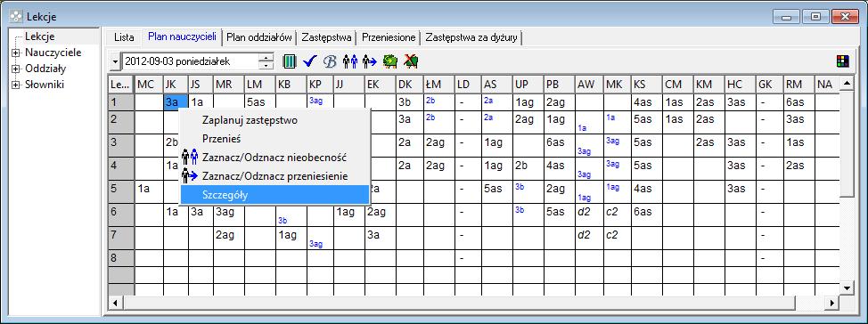This screenshot has height=324, width=868.
Task: Click row header 8
Action: point(120,258)
